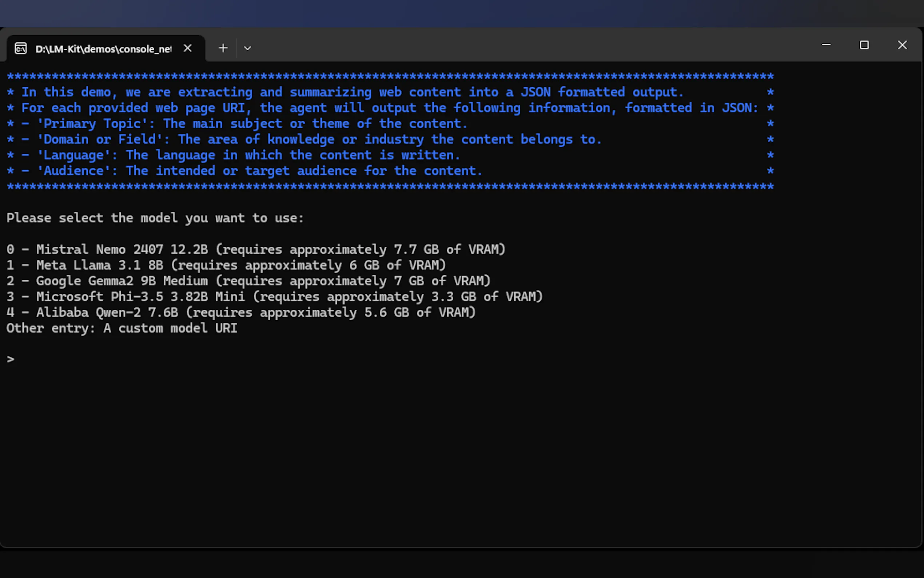Image resolution: width=924 pixels, height=578 pixels.
Task: Close the terminal window
Action: [902, 45]
